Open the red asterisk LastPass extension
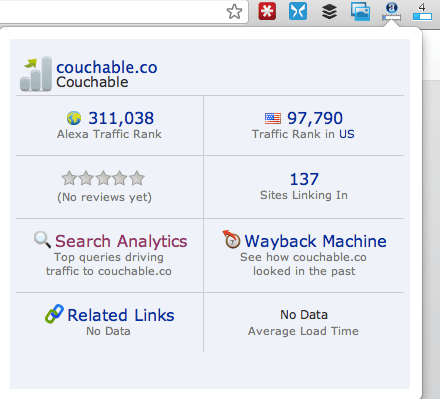 point(267,11)
